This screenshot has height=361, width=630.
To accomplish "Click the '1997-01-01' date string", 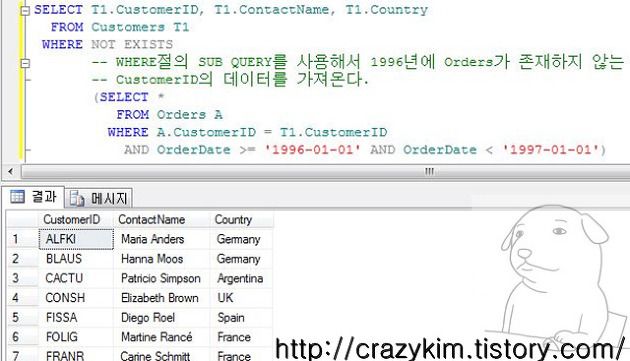I will (x=550, y=150).
